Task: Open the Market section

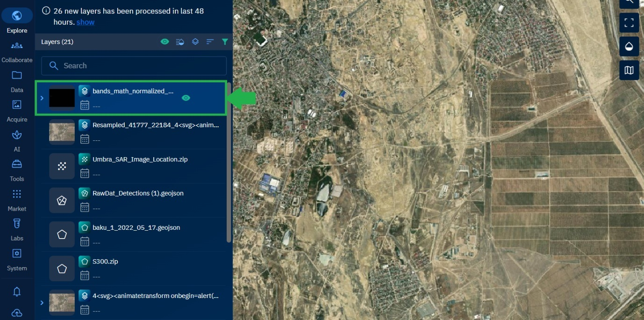Action: coord(17,199)
